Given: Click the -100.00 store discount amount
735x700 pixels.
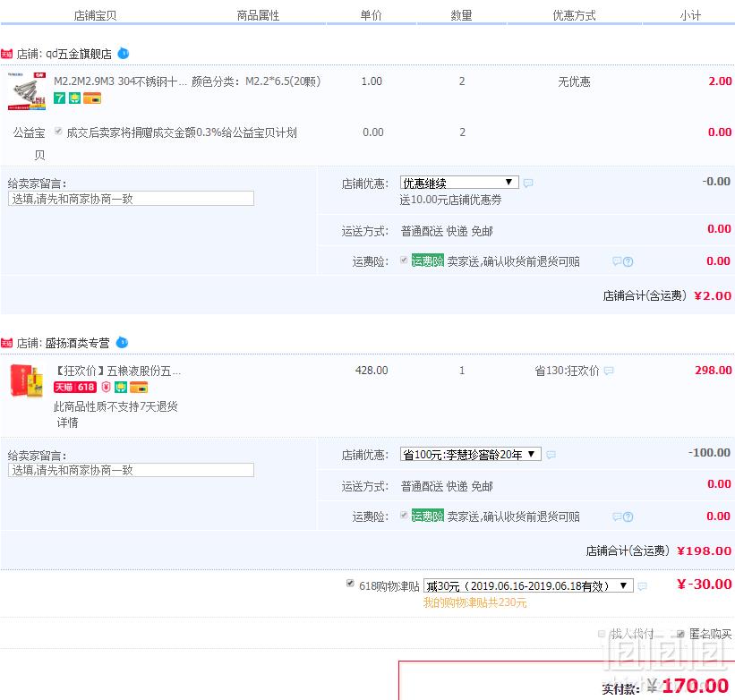Looking at the screenshot, I should (x=709, y=453).
